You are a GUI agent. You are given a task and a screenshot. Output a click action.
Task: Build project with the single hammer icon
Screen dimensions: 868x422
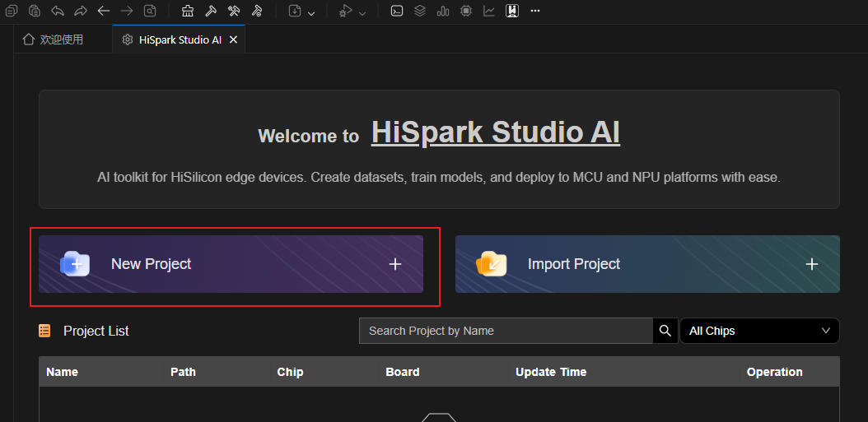(x=211, y=11)
